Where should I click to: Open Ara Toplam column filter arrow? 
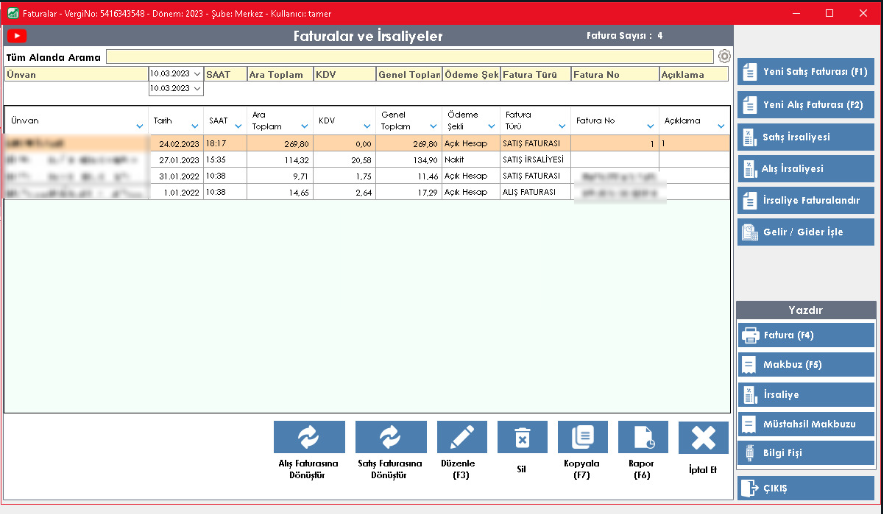(305, 126)
